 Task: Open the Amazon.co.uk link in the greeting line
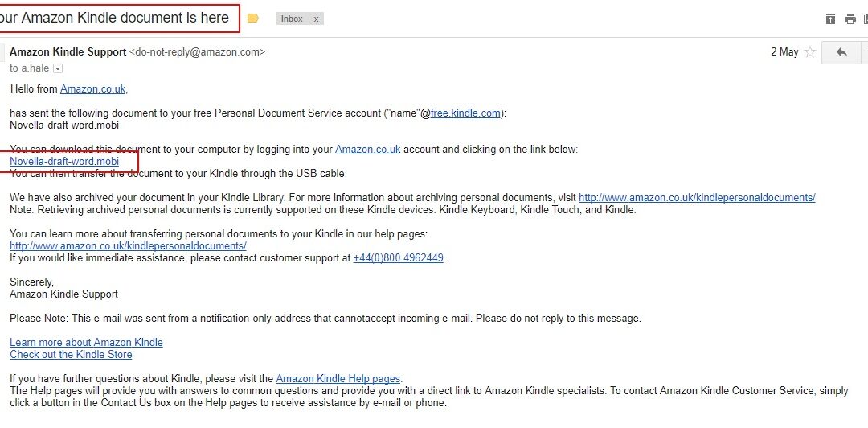(93, 88)
